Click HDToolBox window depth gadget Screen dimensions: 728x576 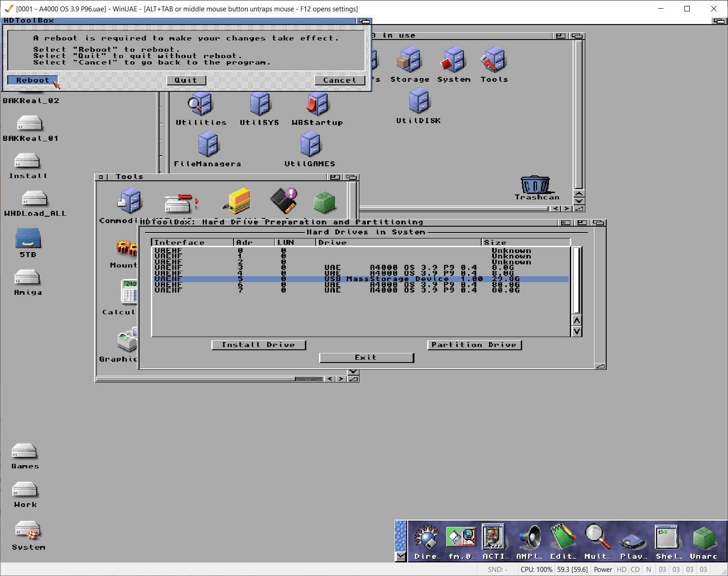click(x=599, y=223)
